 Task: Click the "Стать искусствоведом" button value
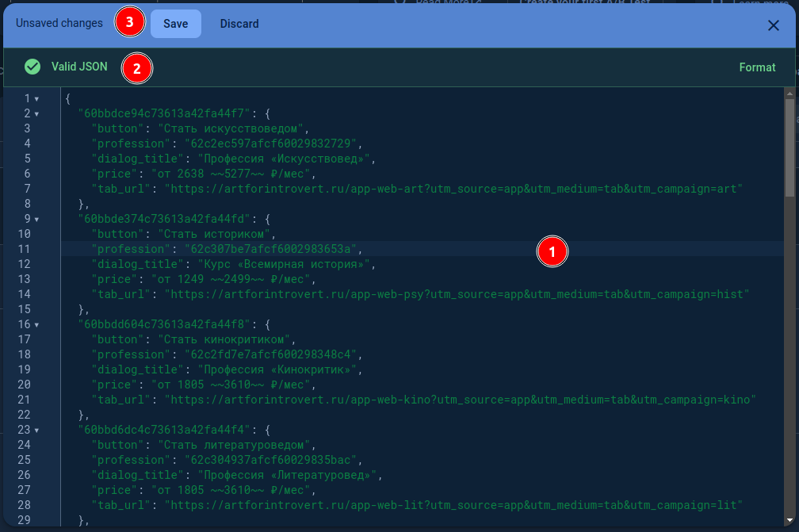point(231,128)
